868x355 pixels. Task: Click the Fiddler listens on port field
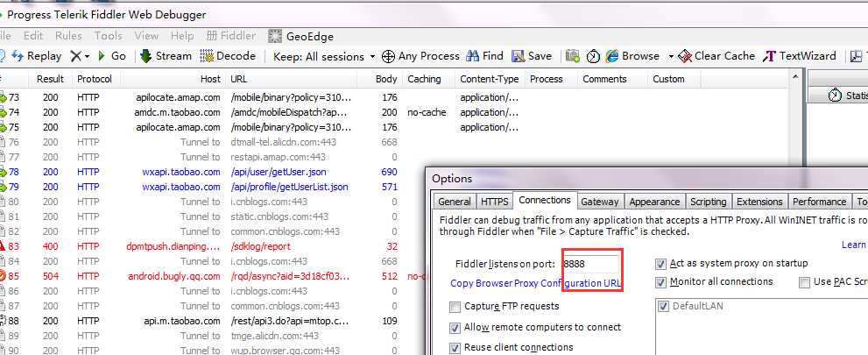(x=591, y=264)
